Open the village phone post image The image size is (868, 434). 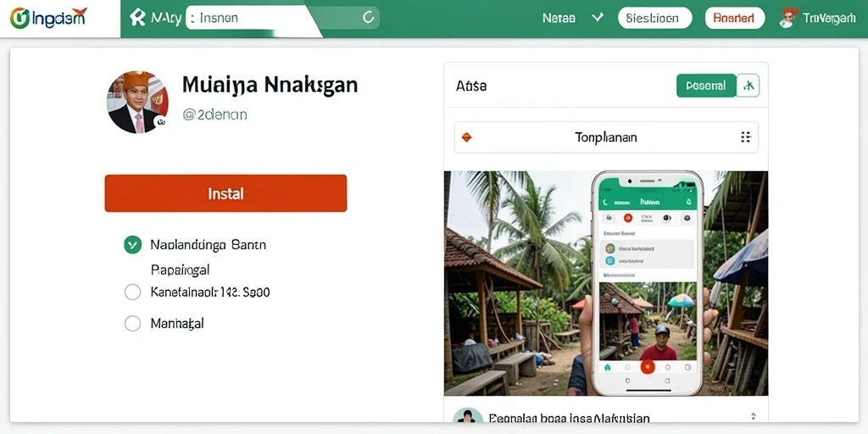[606, 283]
